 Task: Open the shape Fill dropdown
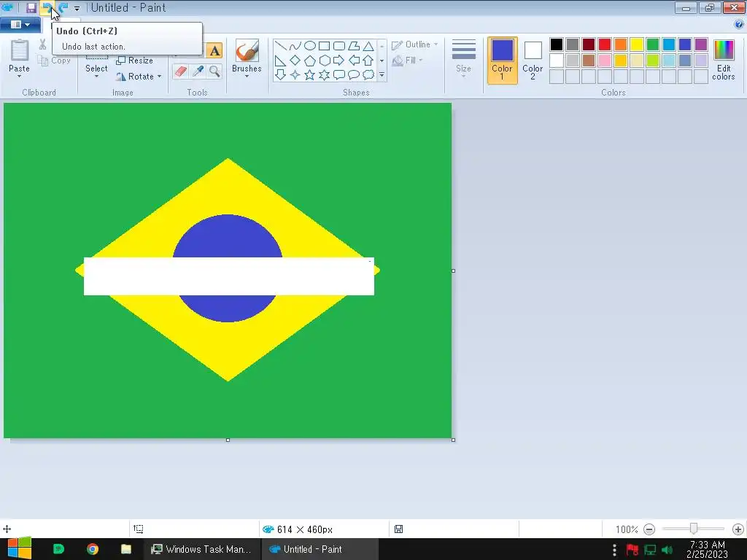pyautogui.click(x=407, y=61)
